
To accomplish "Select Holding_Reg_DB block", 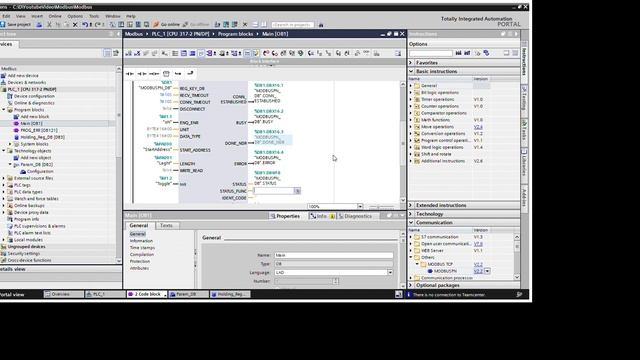I will click(x=42, y=137).
